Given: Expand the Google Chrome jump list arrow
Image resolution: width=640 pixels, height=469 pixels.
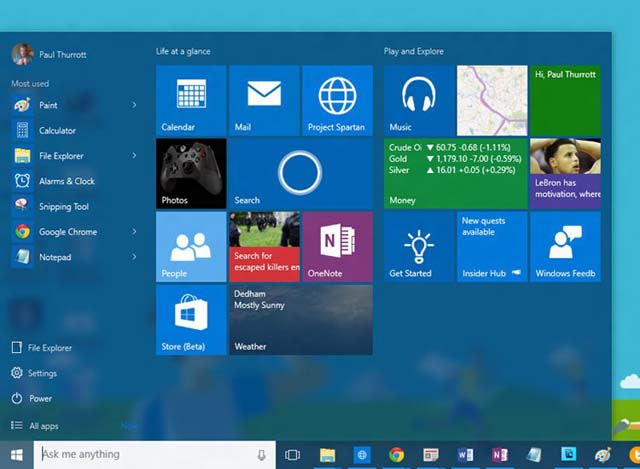Looking at the screenshot, I should [134, 231].
